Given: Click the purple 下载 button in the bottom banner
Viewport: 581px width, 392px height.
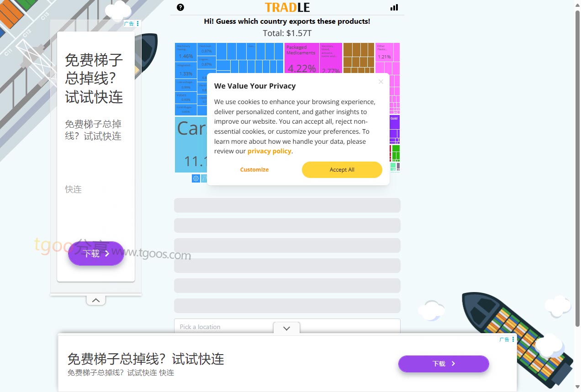Looking at the screenshot, I should click(444, 364).
